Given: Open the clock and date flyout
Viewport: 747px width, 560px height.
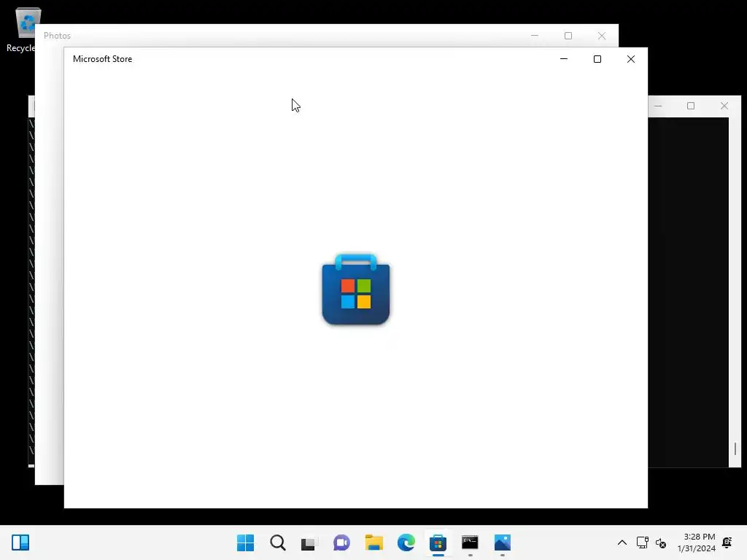Looking at the screenshot, I should [697, 542].
